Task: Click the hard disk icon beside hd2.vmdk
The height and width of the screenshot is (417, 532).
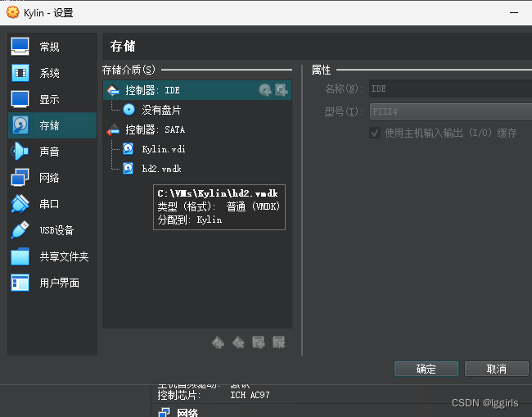Action: click(128, 169)
